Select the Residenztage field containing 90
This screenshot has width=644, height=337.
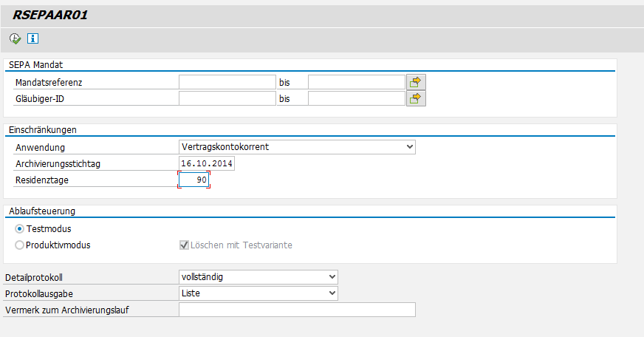coord(194,180)
